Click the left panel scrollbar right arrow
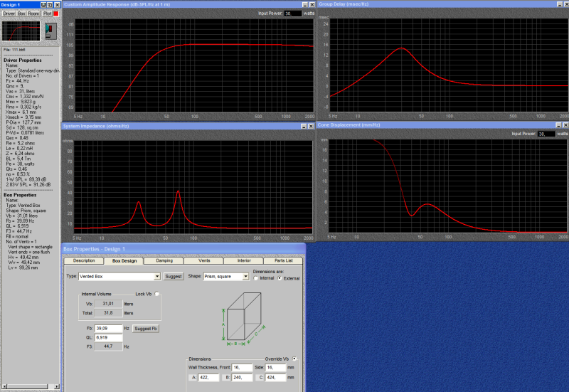The image size is (569, 392). pos(57,386)
